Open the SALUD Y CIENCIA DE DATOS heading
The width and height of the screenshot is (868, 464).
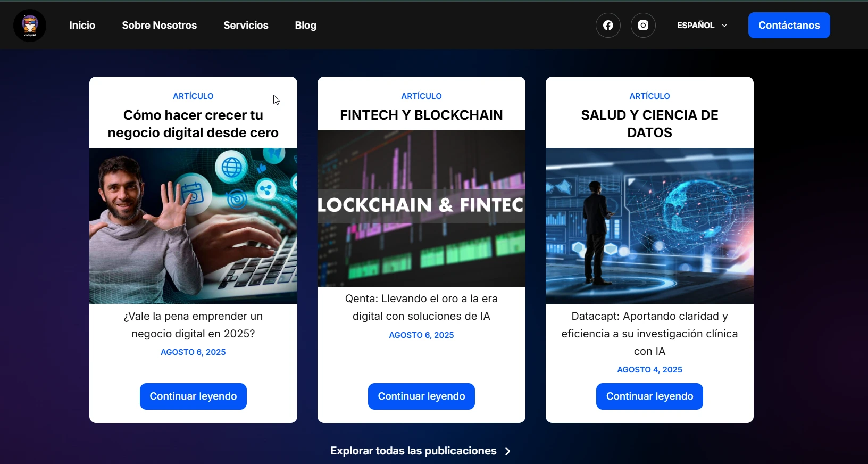click(x=649, y=123)
